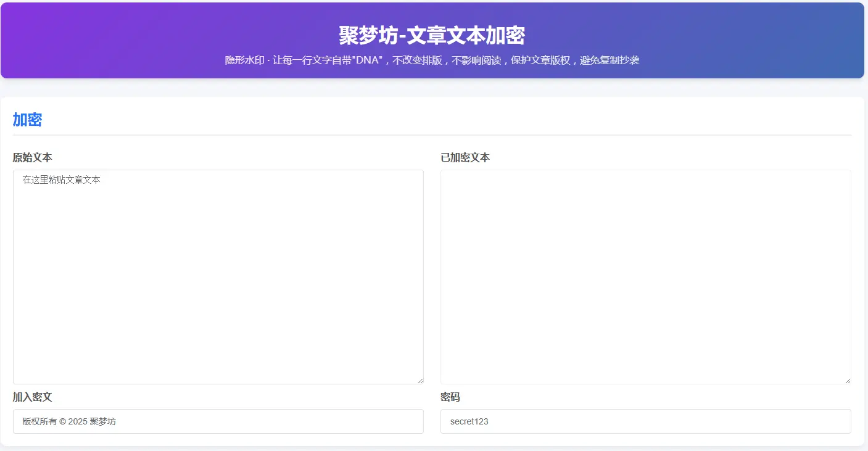Click resize handle of 已加密文本 text area
The image size is (868, 451).
click(847, 380)
